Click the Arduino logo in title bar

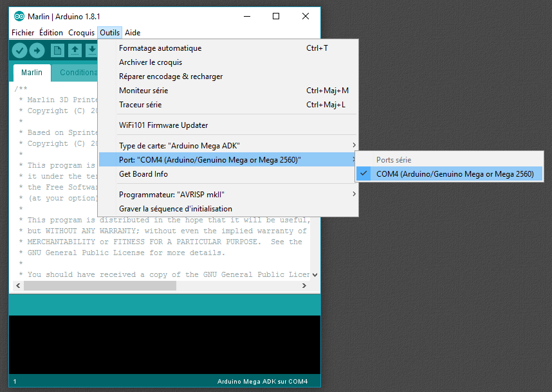coord(19,16)
